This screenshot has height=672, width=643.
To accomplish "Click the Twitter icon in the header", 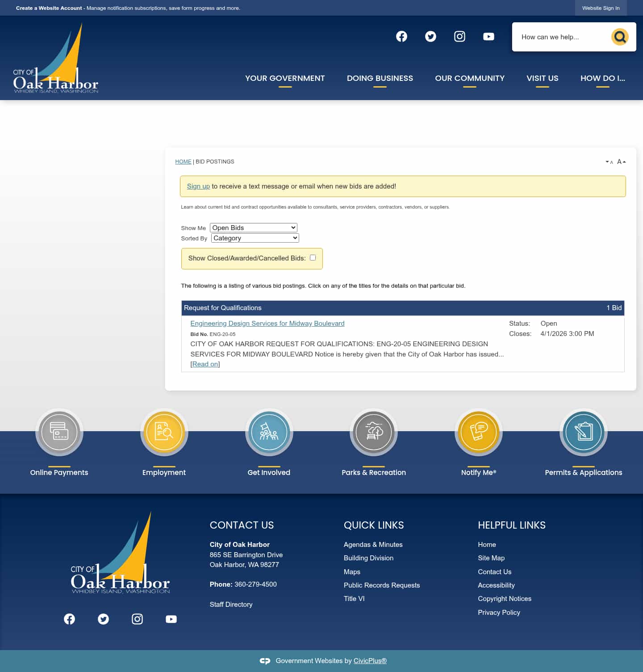I will (430, 36).
